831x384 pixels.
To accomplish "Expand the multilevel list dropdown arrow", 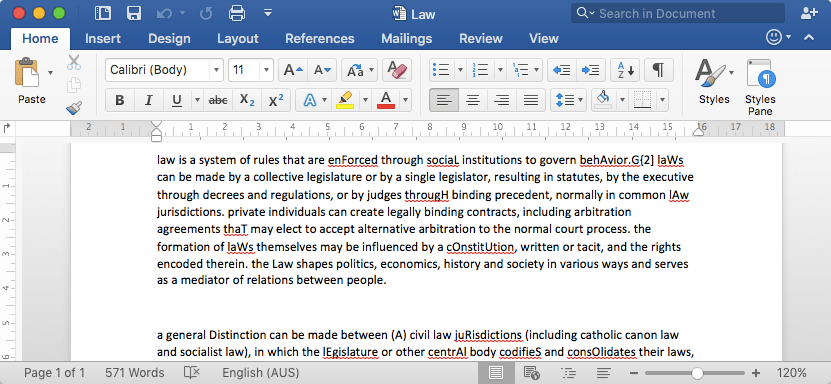I will click(537, 70).
